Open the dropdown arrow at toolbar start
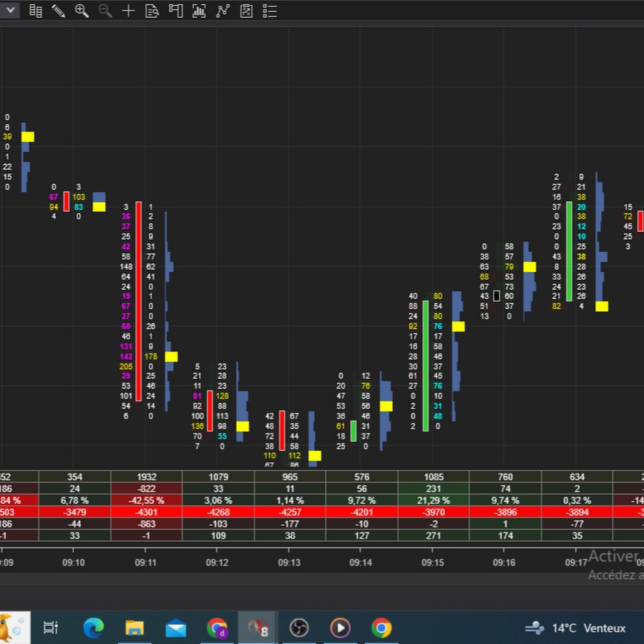Viewport: 644px width, 644px height. pos(10,11)
